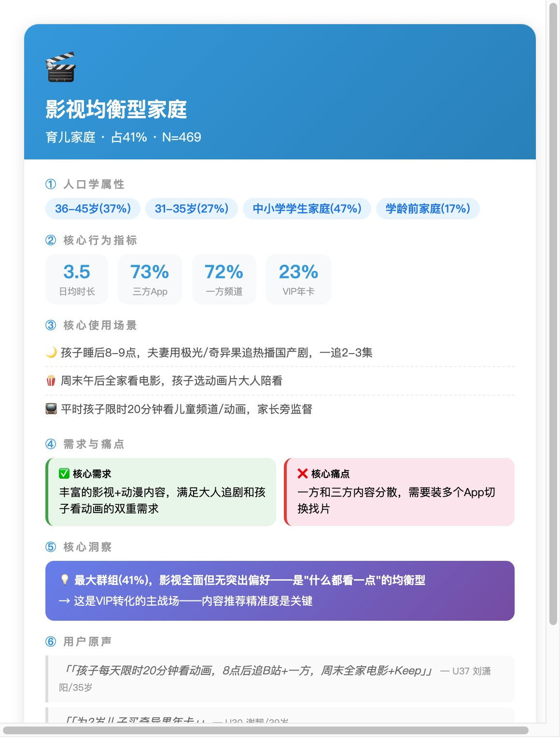This screenshot has height=756, width=560.
Task: Click the circled number ① section marker
Action: point(51,185)
